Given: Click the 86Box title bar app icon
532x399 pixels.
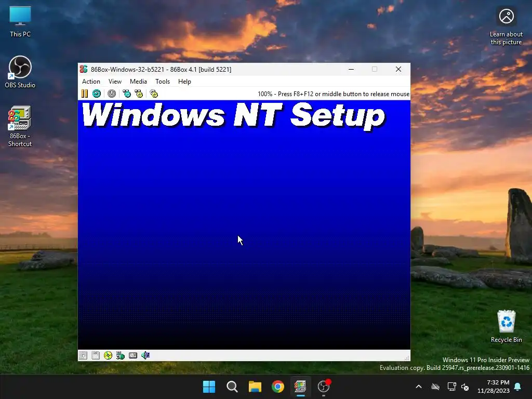Looking at the screenshot, I should click(x=84, y=69).
